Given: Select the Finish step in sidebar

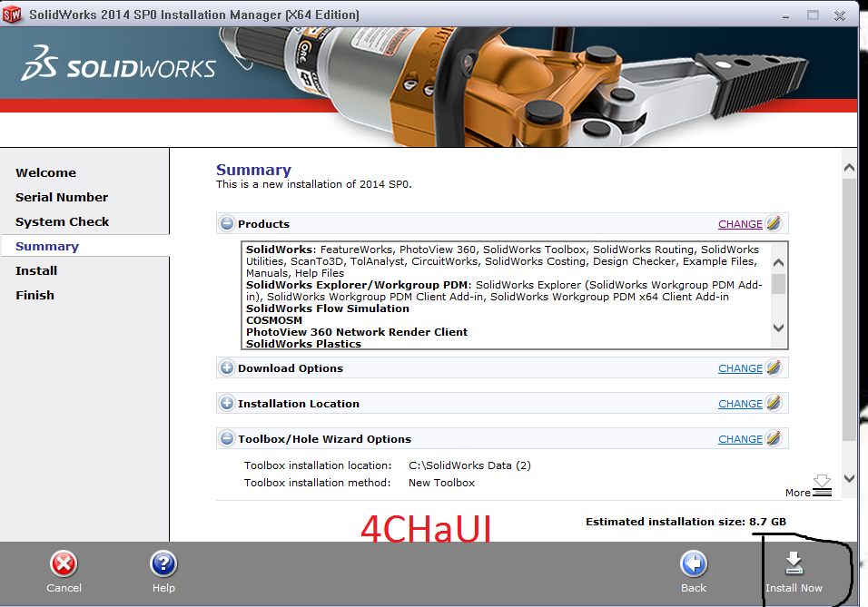Looking at the screenshot, I should pos(35,295).
